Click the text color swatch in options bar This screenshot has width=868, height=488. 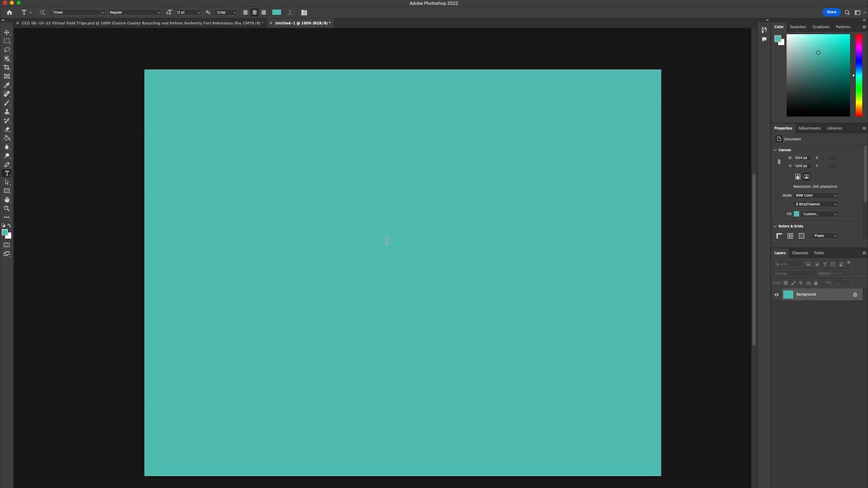pos(277,13)
